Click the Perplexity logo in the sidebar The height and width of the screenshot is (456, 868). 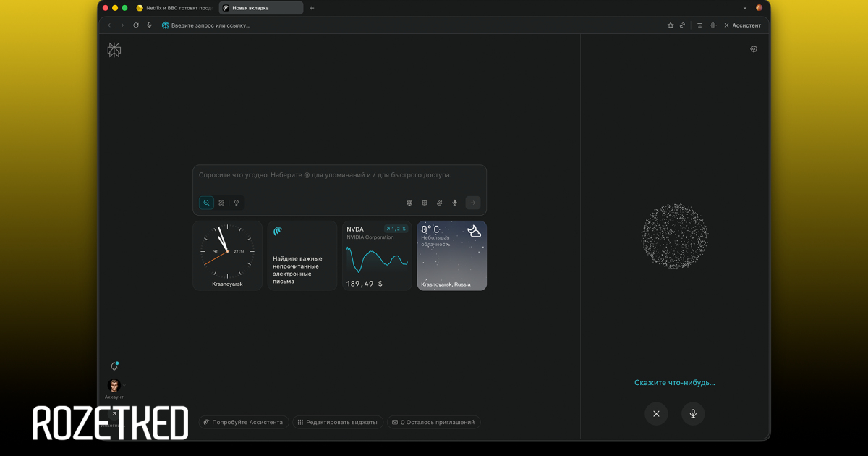[x=114, y=50]
